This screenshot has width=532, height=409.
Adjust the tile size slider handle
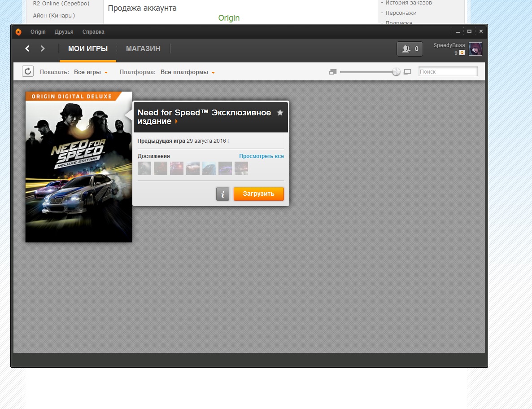396,72
